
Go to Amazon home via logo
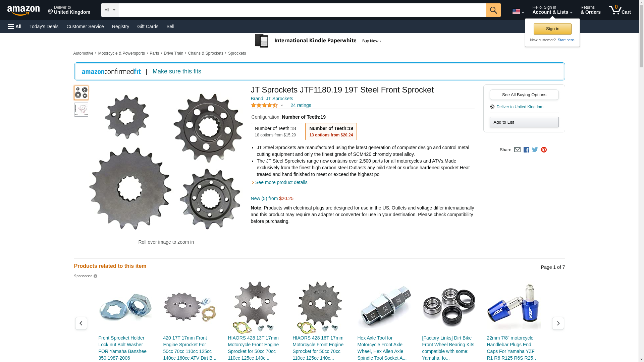coord(23,10)
